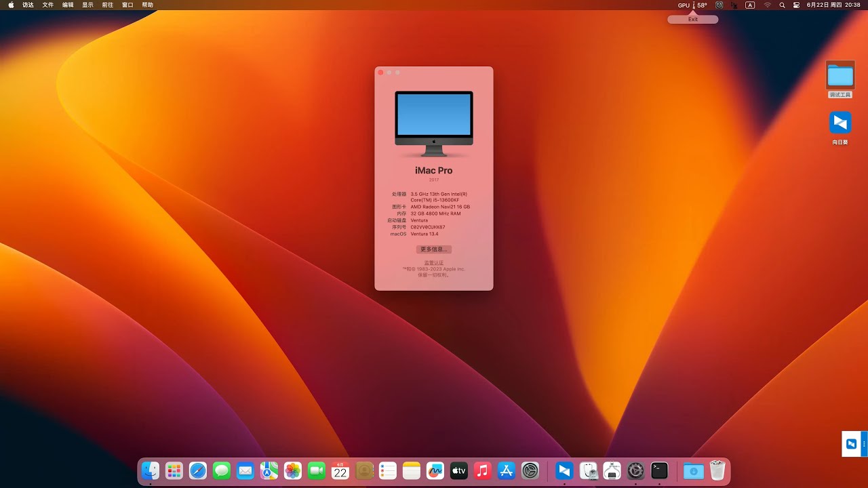This screenshot has height=488, width=868.
Task: Open the 监管认证 link
Action: [x=434, y=263]
